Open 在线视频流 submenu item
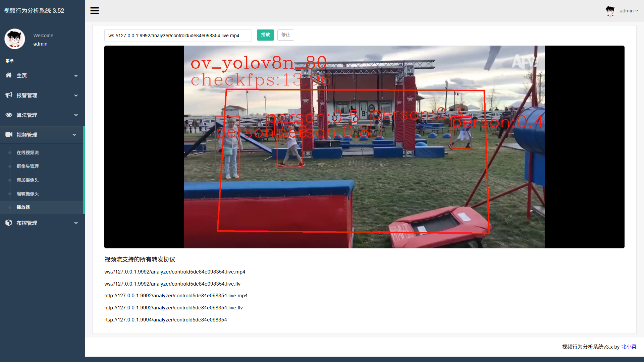The image size is (644, 362). tap(28, 153)
